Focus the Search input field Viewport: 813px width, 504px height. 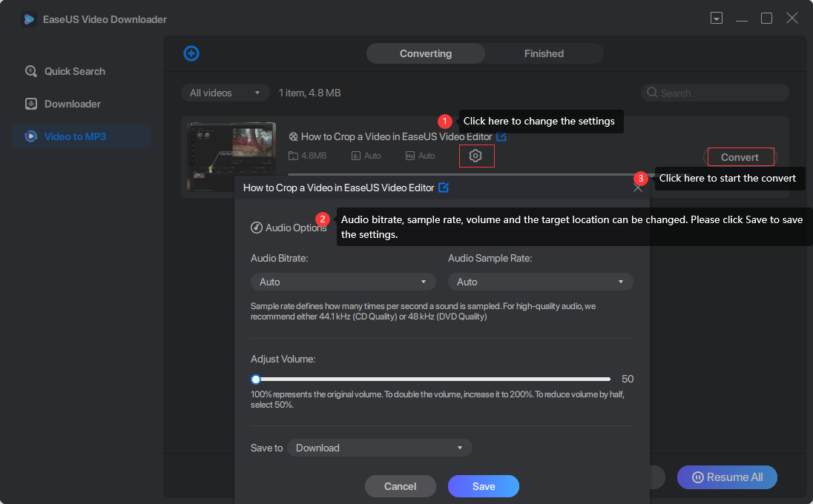715,93
